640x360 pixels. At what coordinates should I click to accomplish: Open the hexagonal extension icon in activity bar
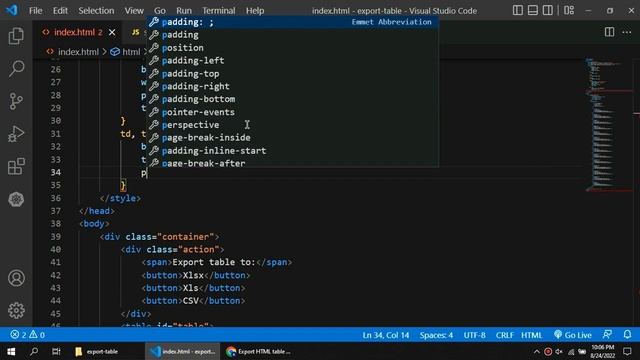point(16,199)
